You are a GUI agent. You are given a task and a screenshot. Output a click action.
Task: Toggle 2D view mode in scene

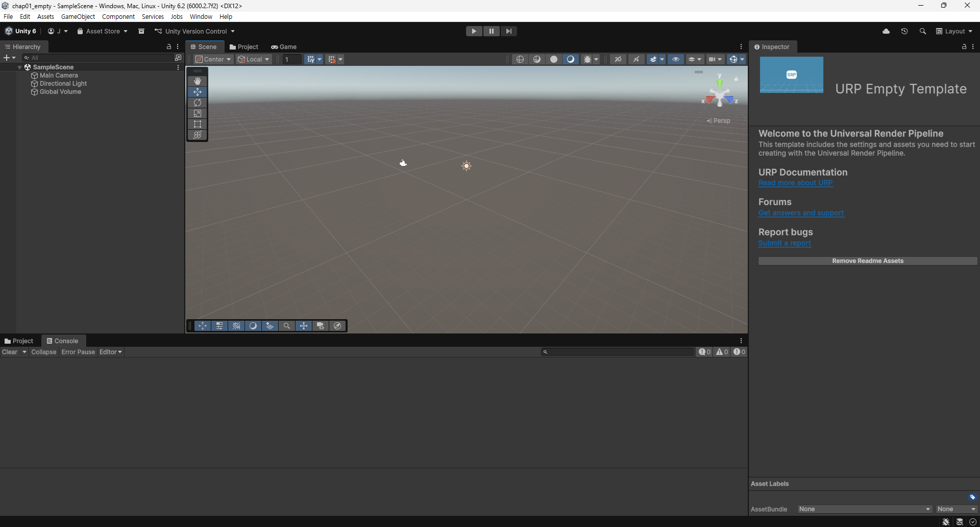point(618,59)
